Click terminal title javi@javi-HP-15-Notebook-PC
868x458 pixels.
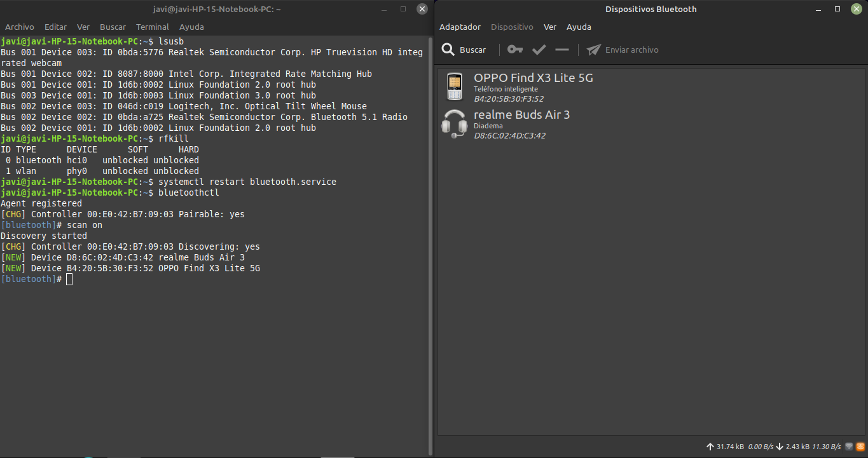tap(217, 9)
